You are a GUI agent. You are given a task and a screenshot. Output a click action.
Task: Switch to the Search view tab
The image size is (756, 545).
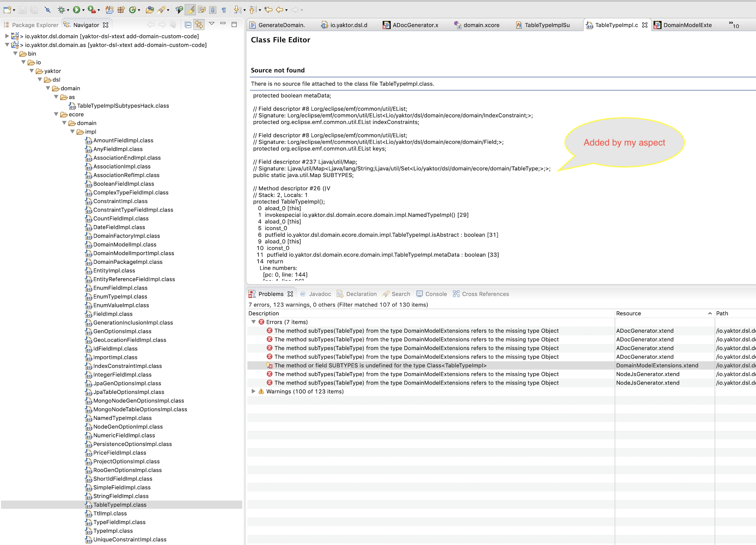[396, 294]
